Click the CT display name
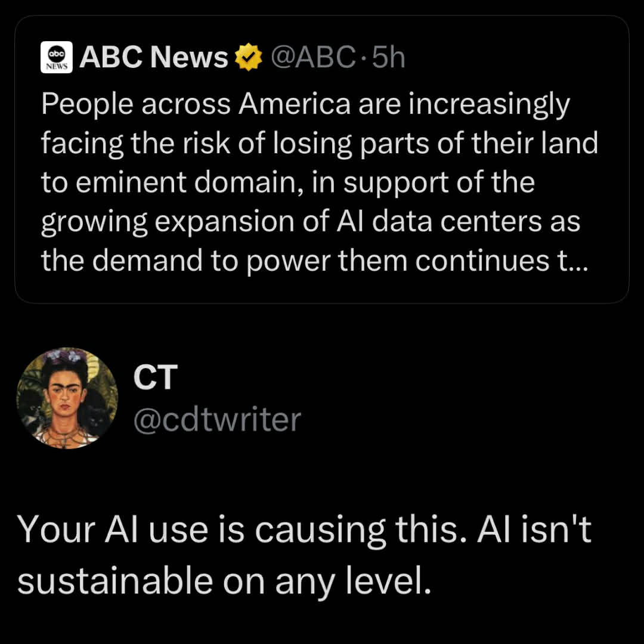The height and width of the screenshot is (644, 644). [x=155, y=377]
